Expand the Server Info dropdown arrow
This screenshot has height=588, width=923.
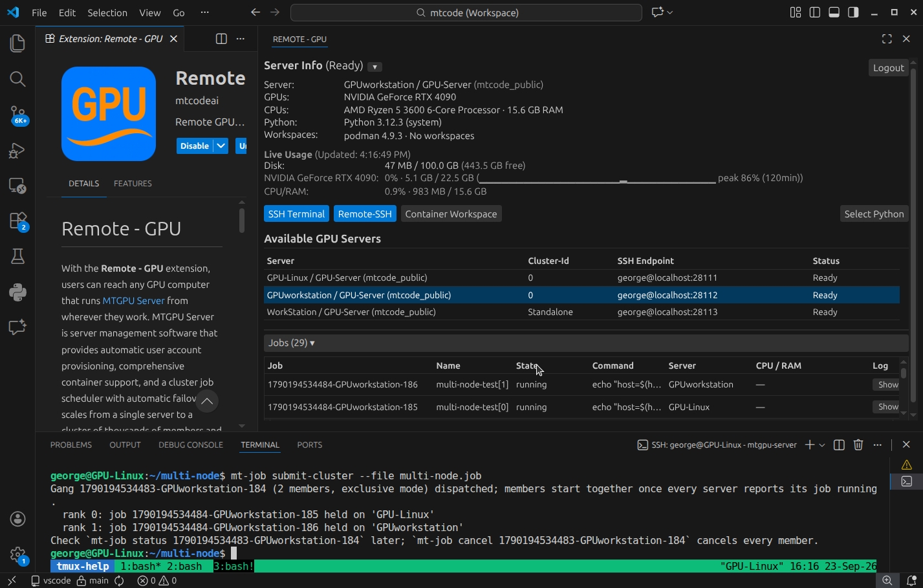[x=375, y=67]
